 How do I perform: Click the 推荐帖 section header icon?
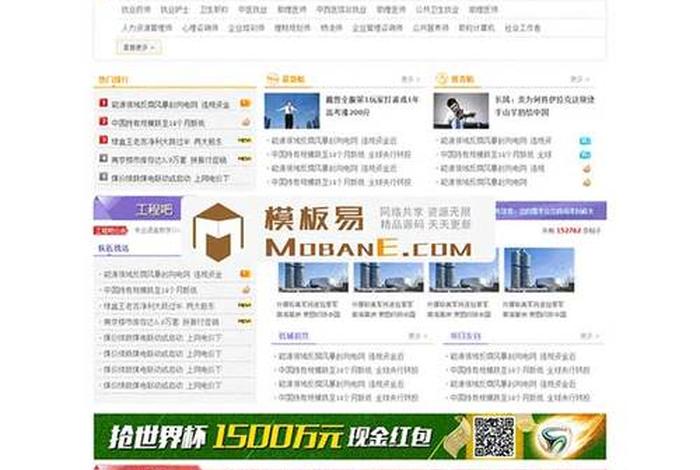click(x=441, y=79)
